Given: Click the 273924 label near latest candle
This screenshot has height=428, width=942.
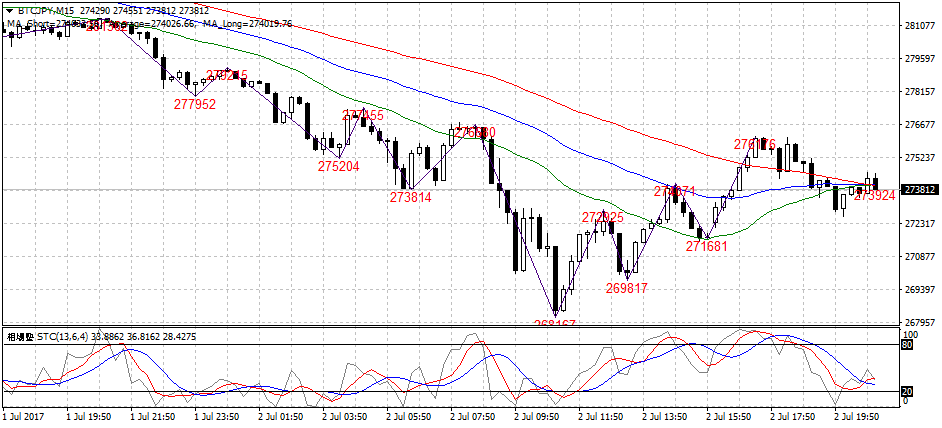Looking at the screenshot, I should pos(874,196).
